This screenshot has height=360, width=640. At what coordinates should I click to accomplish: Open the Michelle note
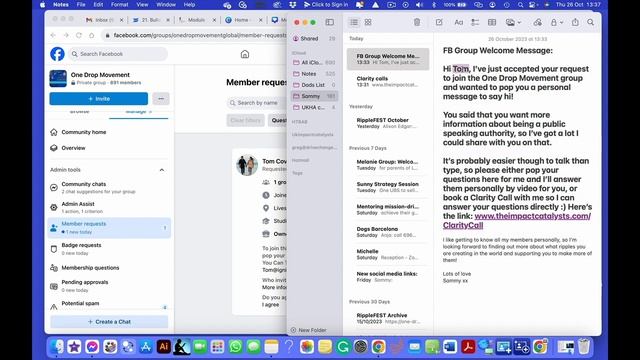388,254
